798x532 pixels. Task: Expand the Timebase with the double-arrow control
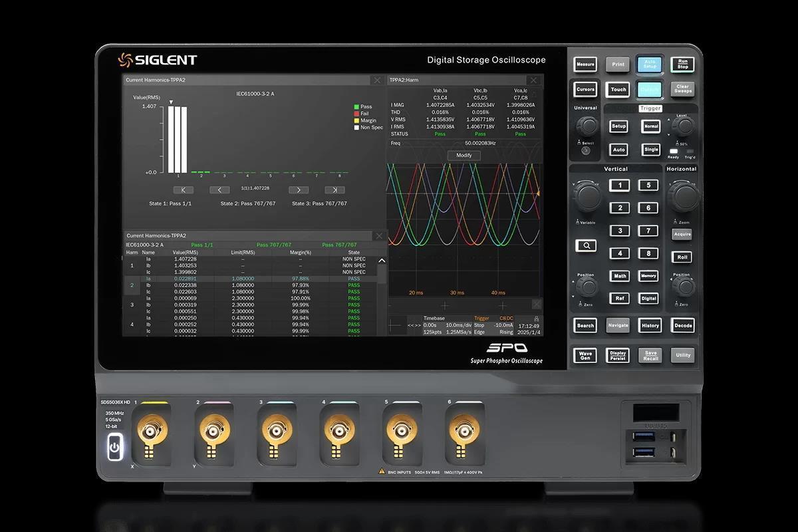pos(416,325)
